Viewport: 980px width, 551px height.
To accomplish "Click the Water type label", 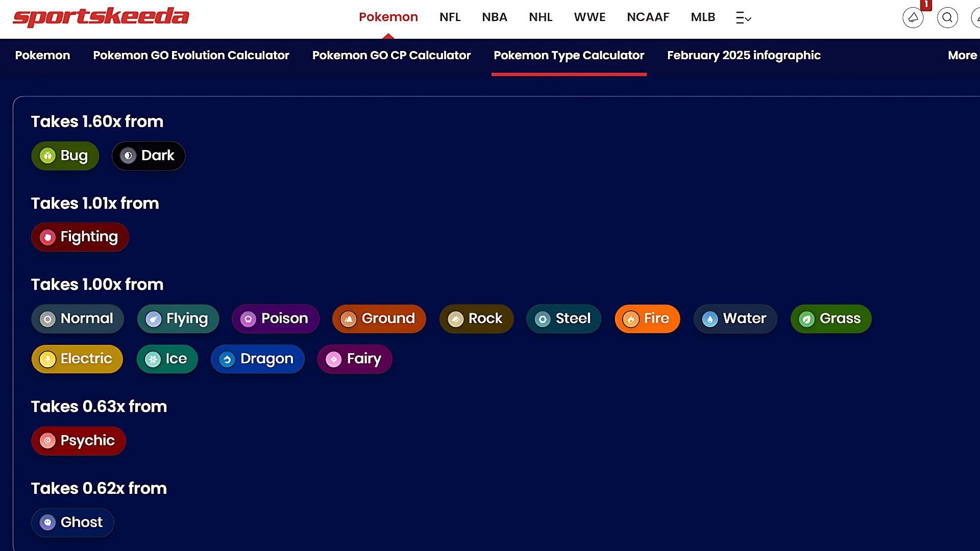I will coord(745,319).
